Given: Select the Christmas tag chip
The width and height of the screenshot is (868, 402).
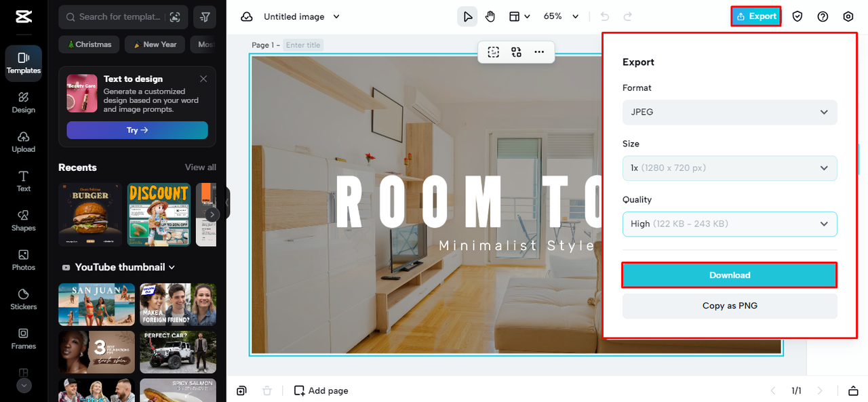Looking at the screenshot, I should 90,45.
